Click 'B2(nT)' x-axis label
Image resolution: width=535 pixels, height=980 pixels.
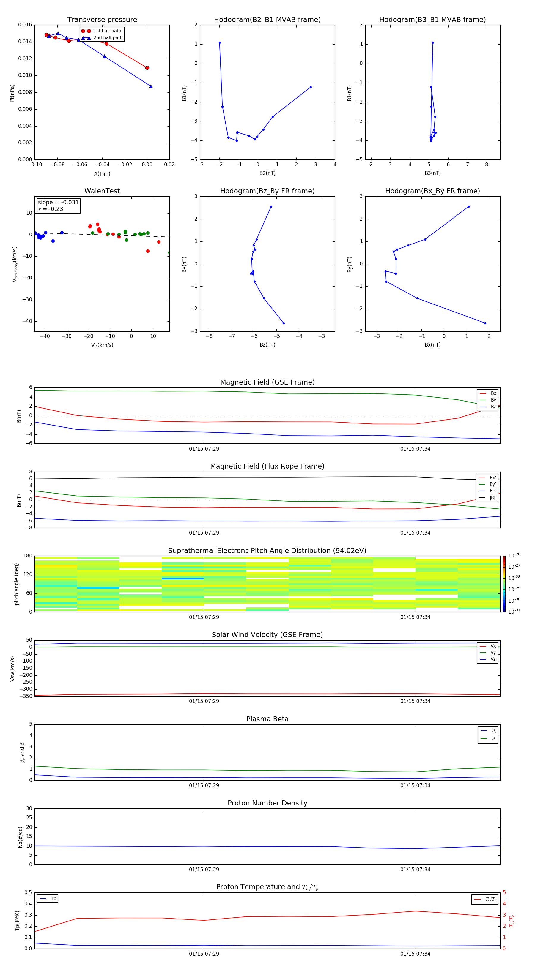(x=267, y=173)
